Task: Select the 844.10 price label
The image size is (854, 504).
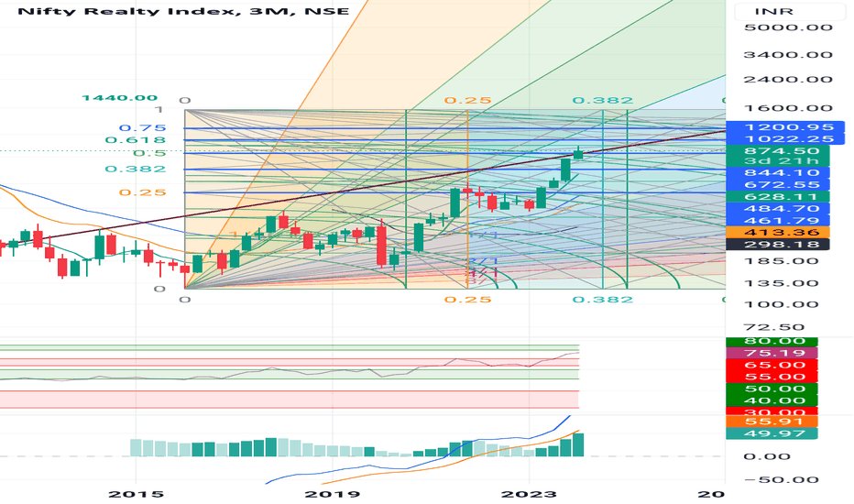Action: point(778,172)
